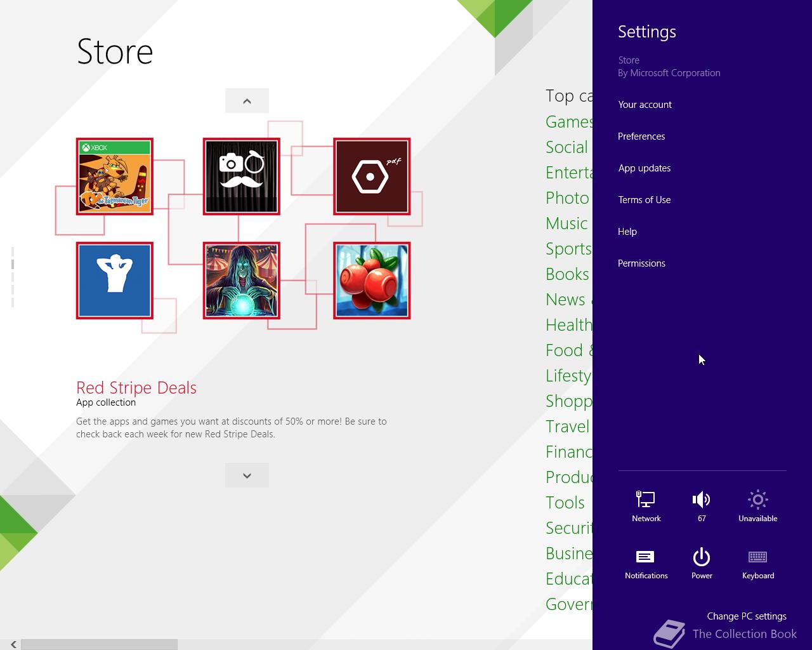Browse the Government category

(569, 604)
